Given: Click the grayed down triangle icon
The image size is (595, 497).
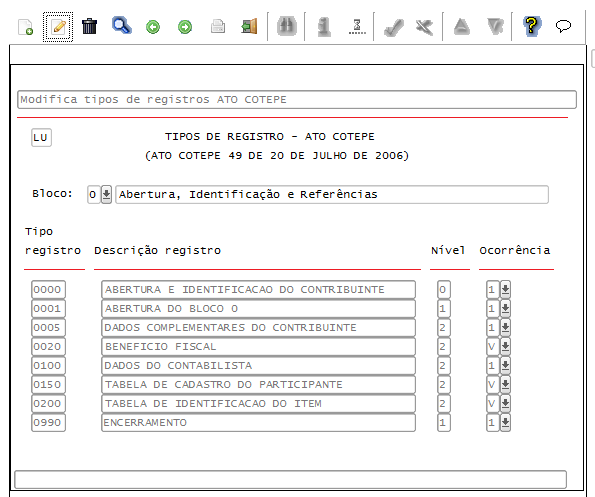Looking at the screenshot, I should coord(496,27).
